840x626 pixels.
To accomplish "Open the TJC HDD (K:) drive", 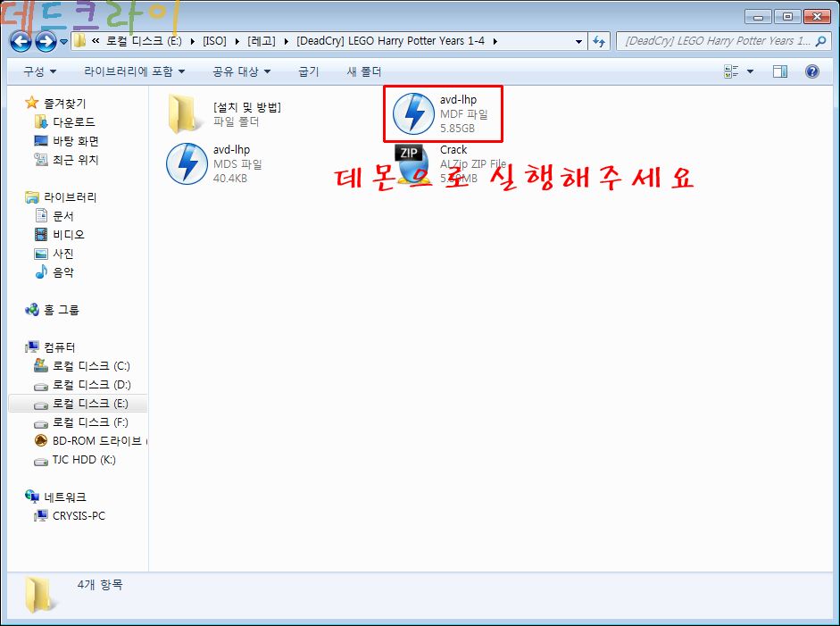I will coord(75,460).
